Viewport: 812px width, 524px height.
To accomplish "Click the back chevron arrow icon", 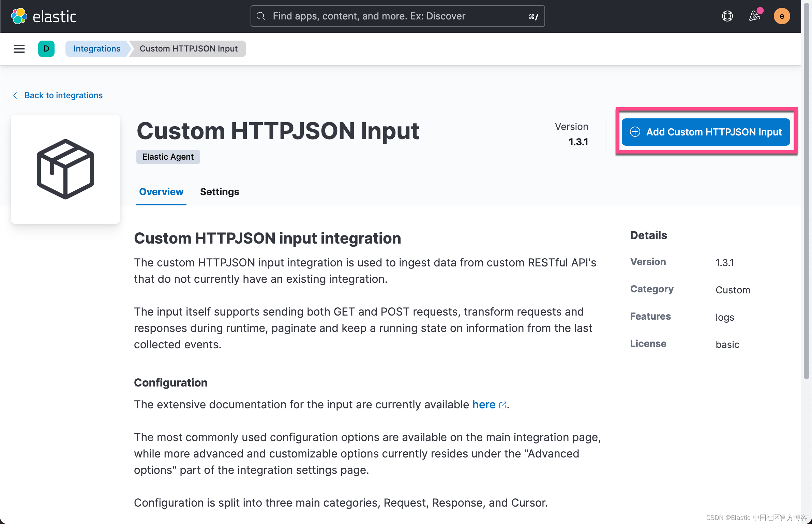I will [x=15, y=96].
